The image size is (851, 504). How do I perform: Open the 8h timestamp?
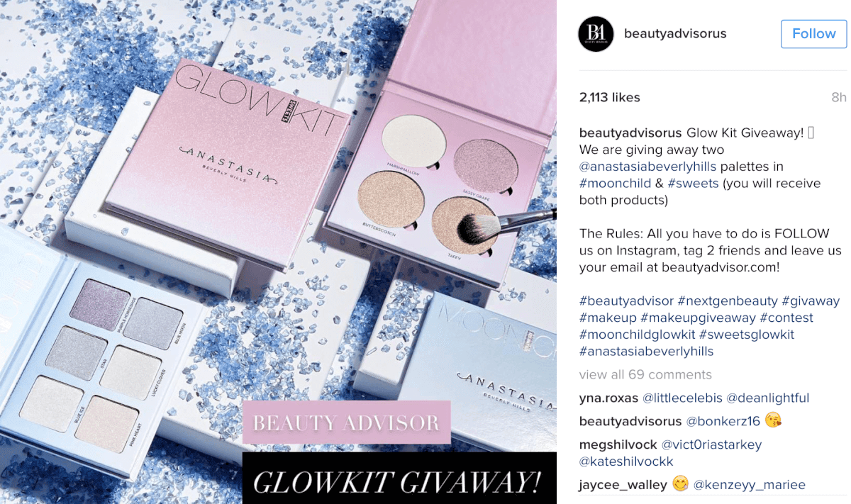point(839,98)
